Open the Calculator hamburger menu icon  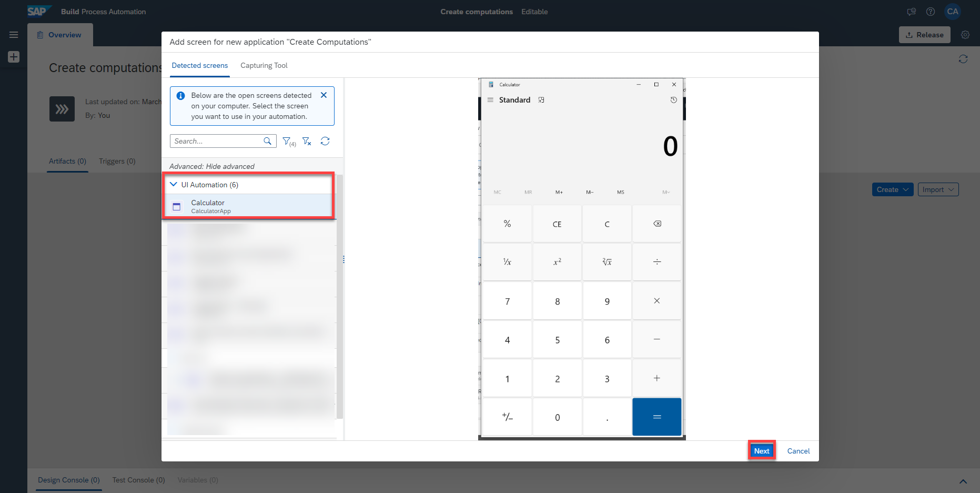[x=490, y=100]
